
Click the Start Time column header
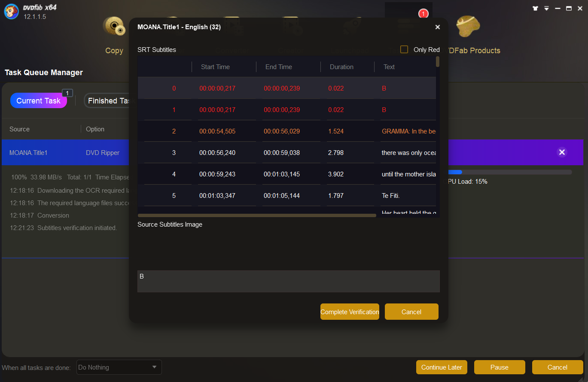(215, 67)
